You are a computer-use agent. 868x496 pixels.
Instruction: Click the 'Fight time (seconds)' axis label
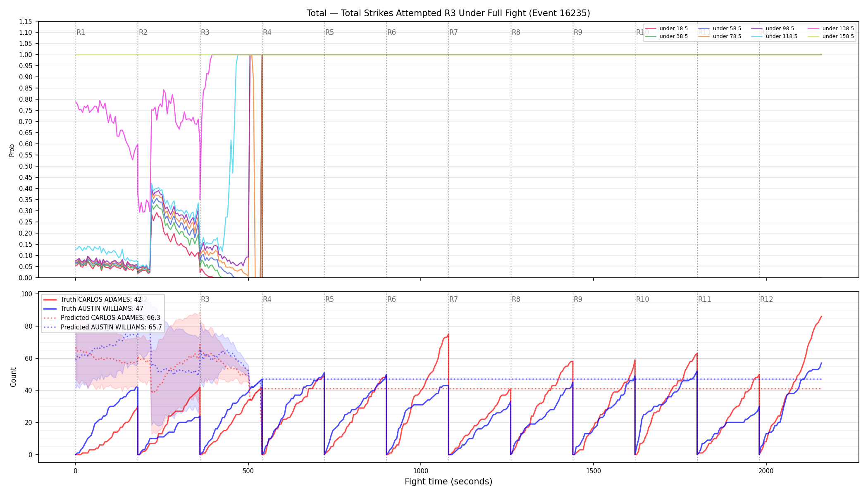(x=448, y=482)
